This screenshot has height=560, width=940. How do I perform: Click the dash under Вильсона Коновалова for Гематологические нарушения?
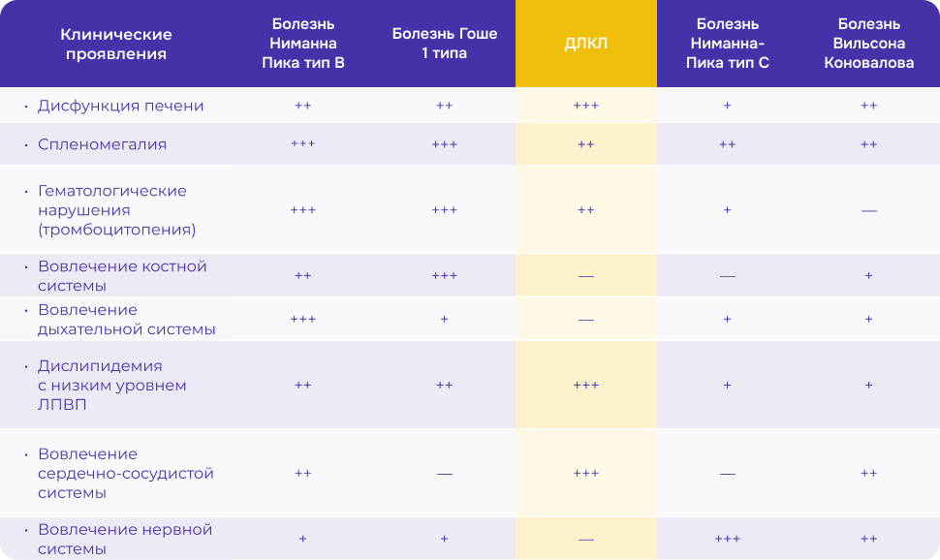point(868,210)
